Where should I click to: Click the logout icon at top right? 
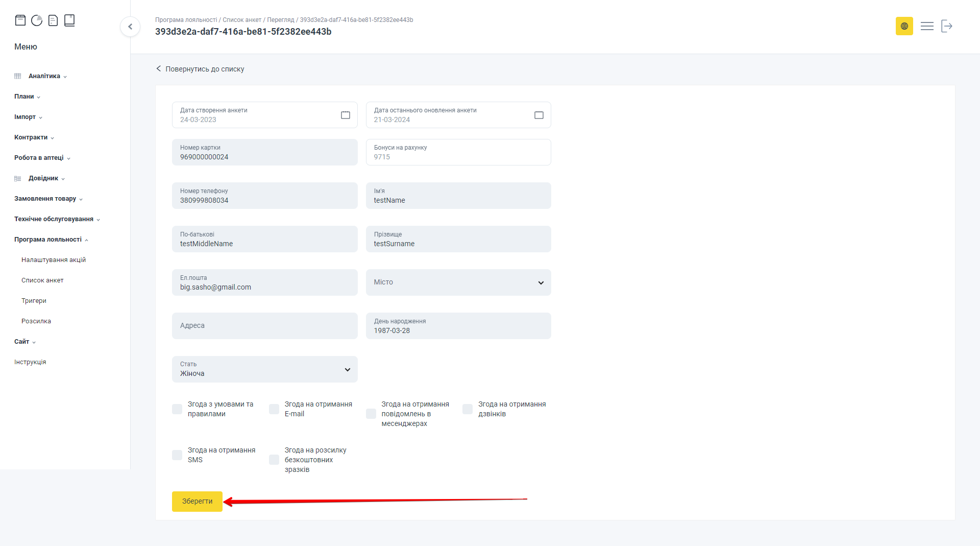947,26
